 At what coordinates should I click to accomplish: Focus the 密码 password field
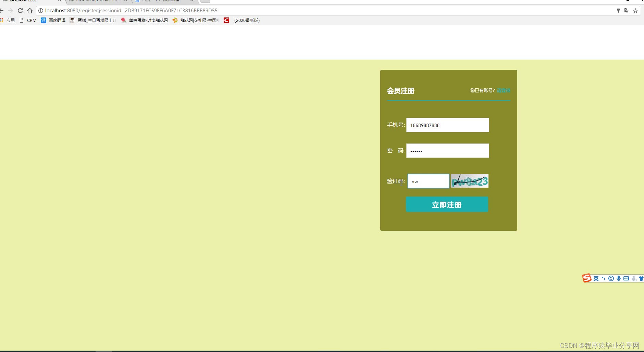447,151
